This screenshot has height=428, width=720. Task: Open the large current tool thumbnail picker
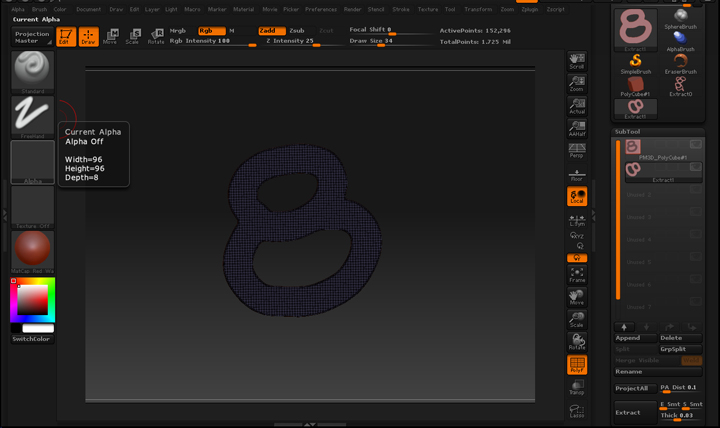[636, 29]
